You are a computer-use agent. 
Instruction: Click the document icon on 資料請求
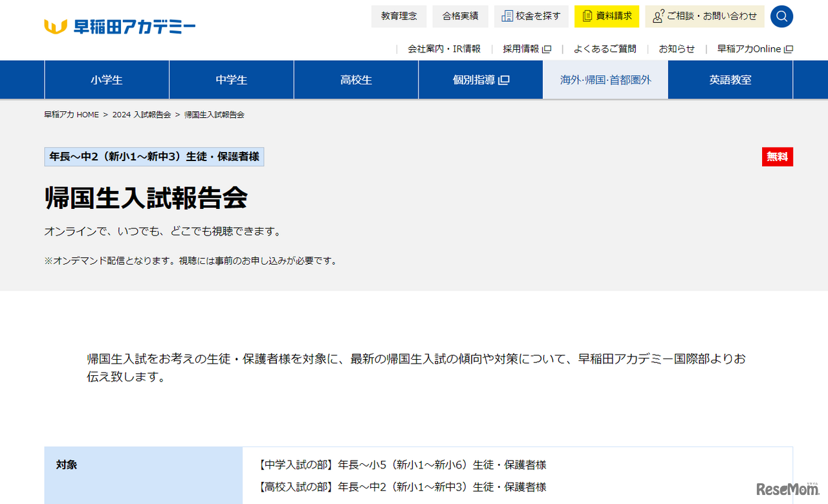(587, 16)
